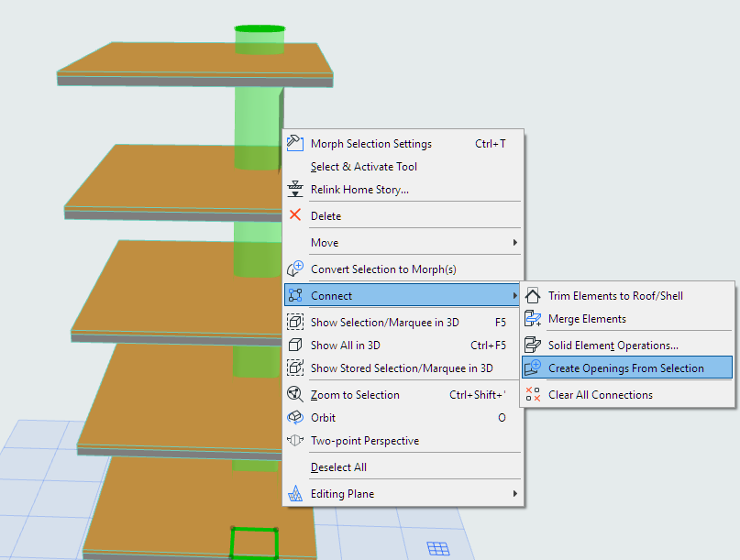Click the Two-point Perspective icon
This screenshot has width=740, height=560.
(295, 440)
